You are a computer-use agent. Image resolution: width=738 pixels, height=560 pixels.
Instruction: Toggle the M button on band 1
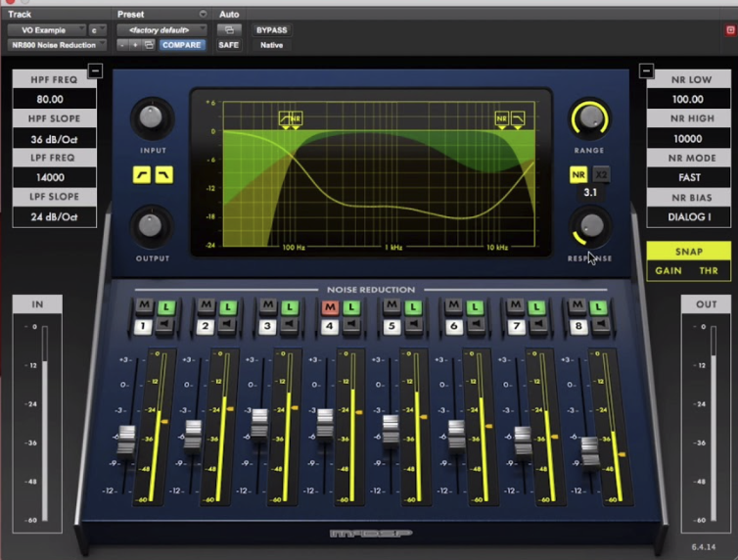coord(144,305)
